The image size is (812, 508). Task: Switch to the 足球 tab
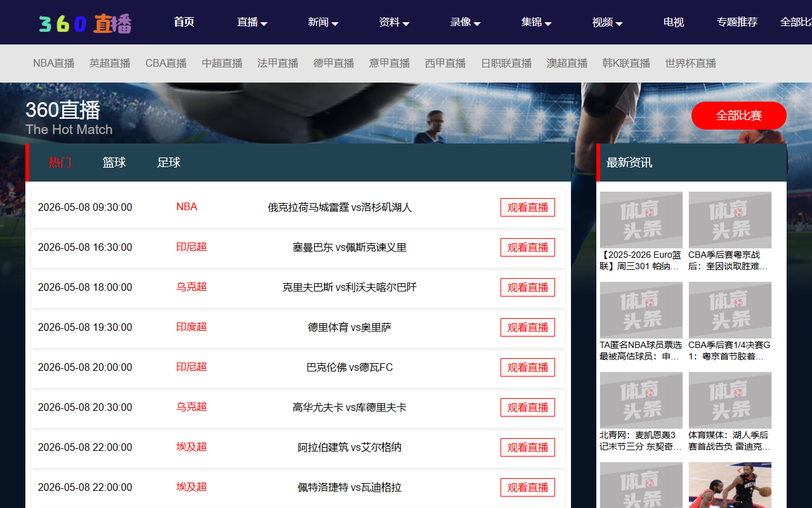click(x=169, y=163)
